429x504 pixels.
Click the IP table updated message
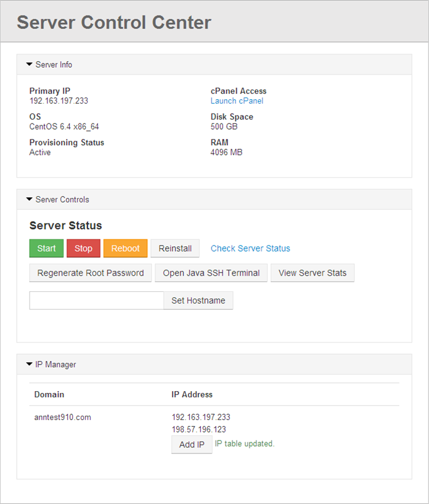245,444
